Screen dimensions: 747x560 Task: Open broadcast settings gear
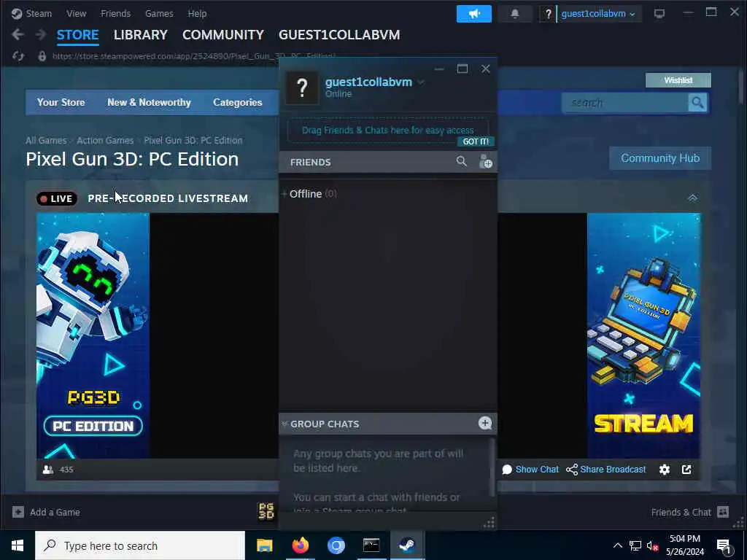[665, 470]
